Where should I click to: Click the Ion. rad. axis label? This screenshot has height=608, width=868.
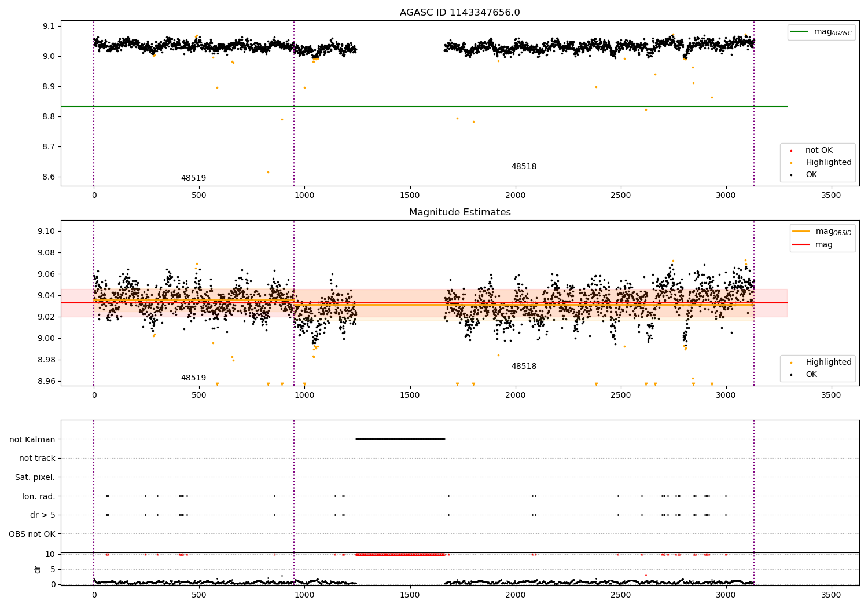tap(39, 496)
